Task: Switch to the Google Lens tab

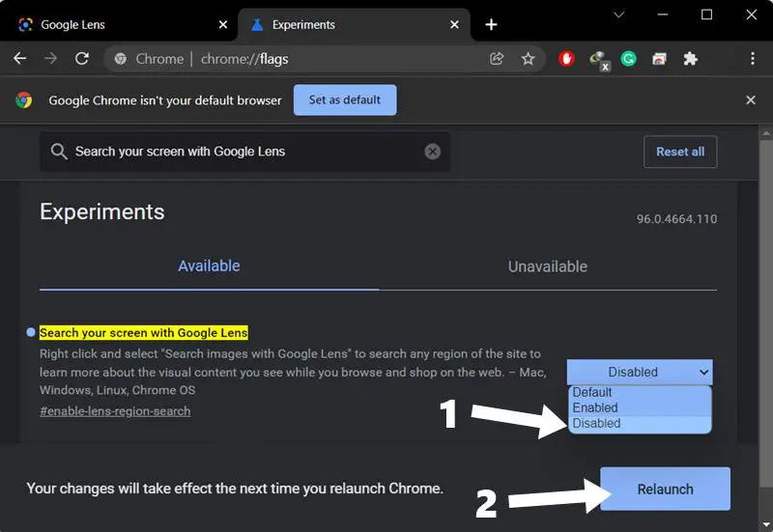Action: tap(118, 25)
